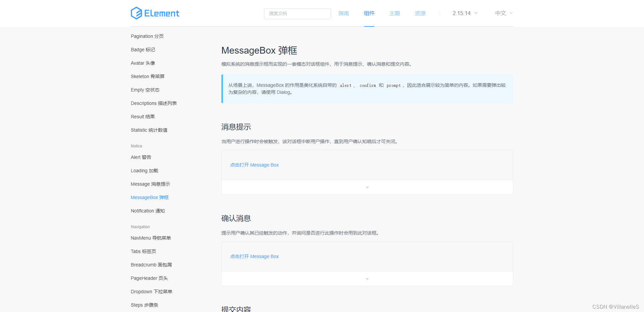Image resolution: width=644 pixels, height=312 pixels.
Task: Open NavMenu 导航菜单 page
Action: click(151, 238)
